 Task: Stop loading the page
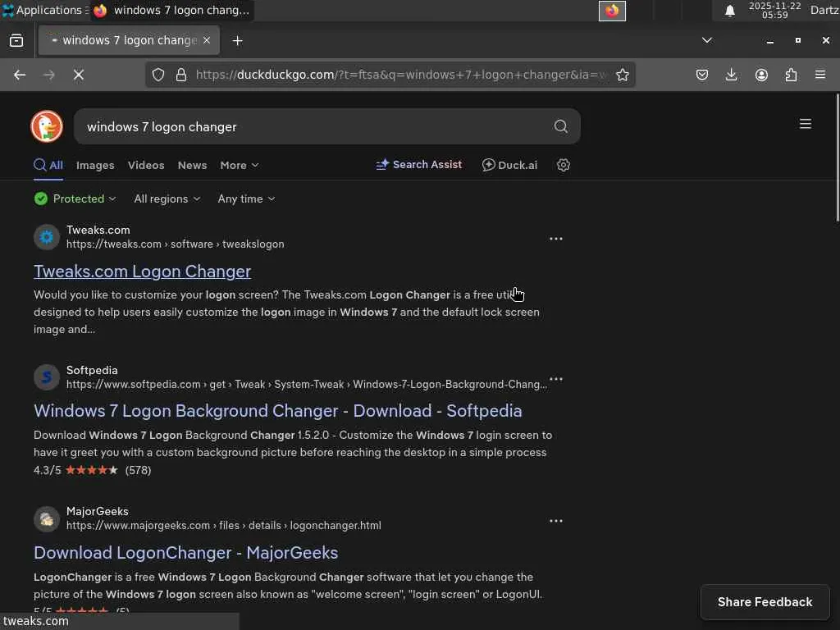79,75
